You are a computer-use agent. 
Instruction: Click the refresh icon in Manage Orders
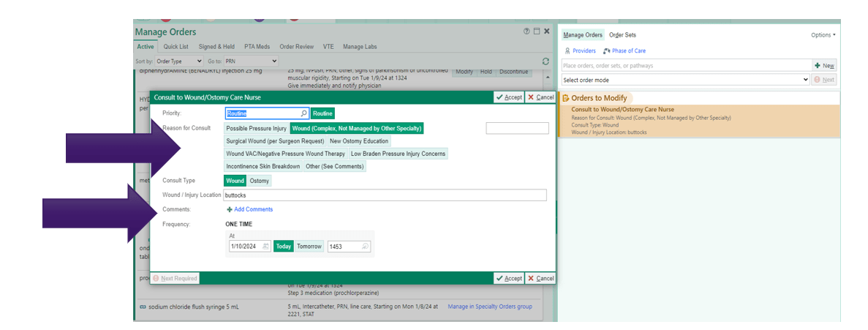[x=546, y=61]
